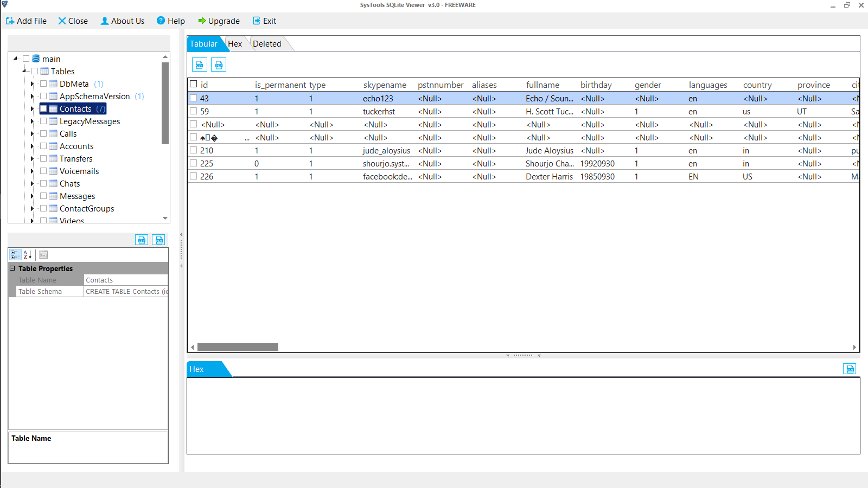The image size is (868, 488).
Task: Export table properties to PDF
Action: coord(158,240)
